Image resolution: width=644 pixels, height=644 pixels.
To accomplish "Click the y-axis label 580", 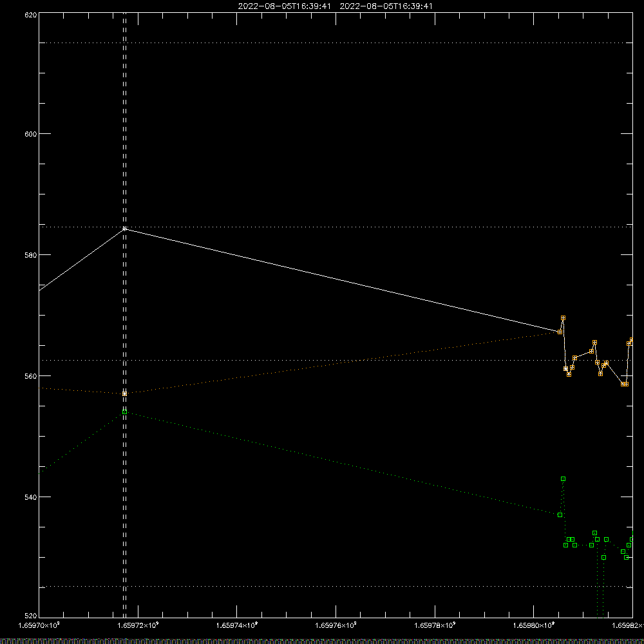I will point(31,255).
